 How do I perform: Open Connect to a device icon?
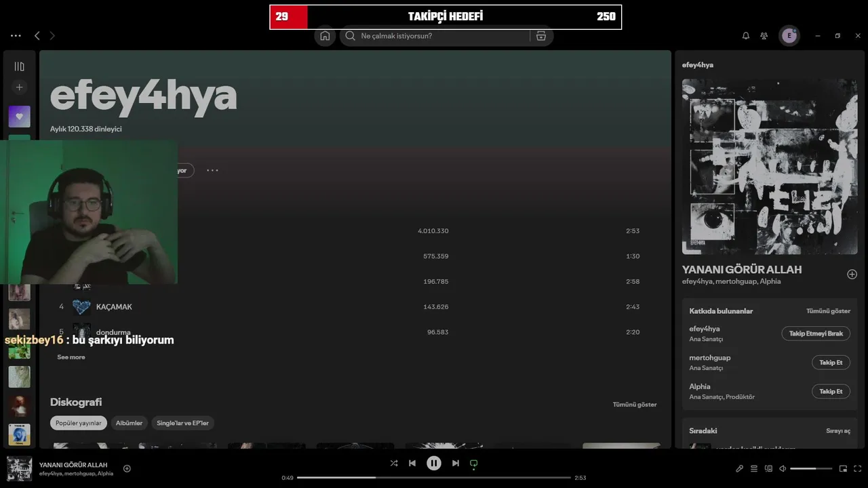[x=768, y=468]
